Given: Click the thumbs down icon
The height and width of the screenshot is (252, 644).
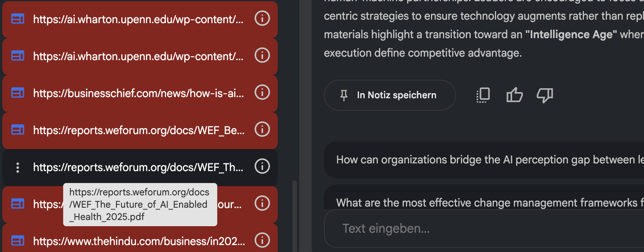Looking at the screenshot, I should click(545, 95).
